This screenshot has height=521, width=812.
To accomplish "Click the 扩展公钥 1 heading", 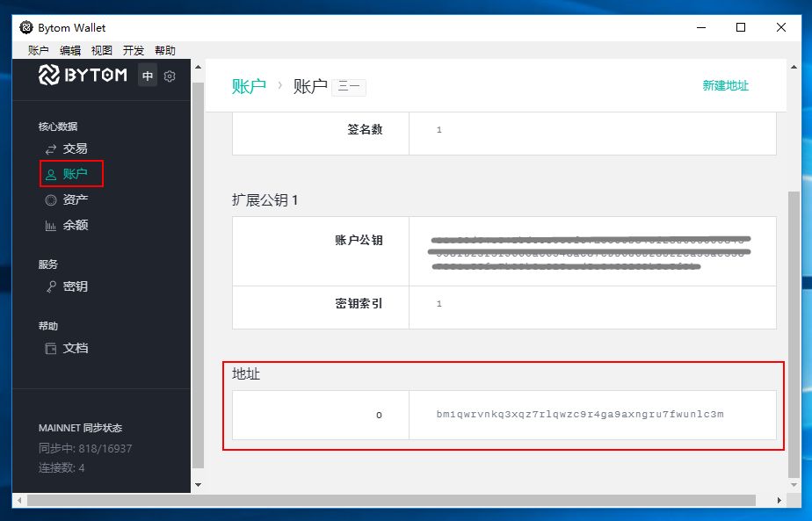I will [x=265, y=200].
